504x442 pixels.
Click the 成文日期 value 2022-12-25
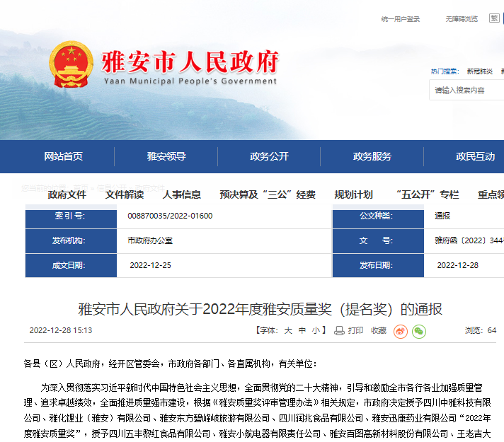(151, 265)
